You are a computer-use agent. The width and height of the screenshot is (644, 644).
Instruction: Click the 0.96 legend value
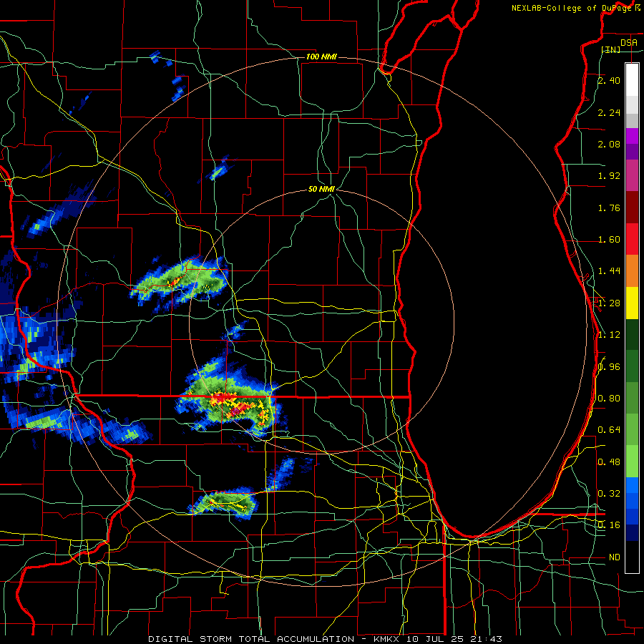tap(609, 367)
